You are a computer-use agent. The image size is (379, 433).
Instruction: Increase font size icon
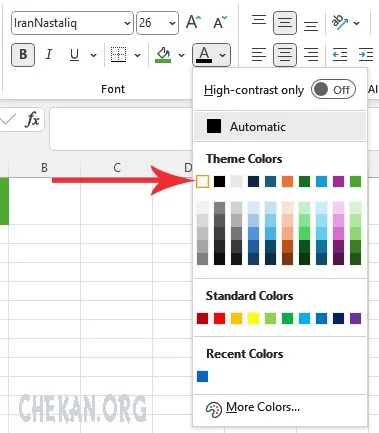point(193,23)
